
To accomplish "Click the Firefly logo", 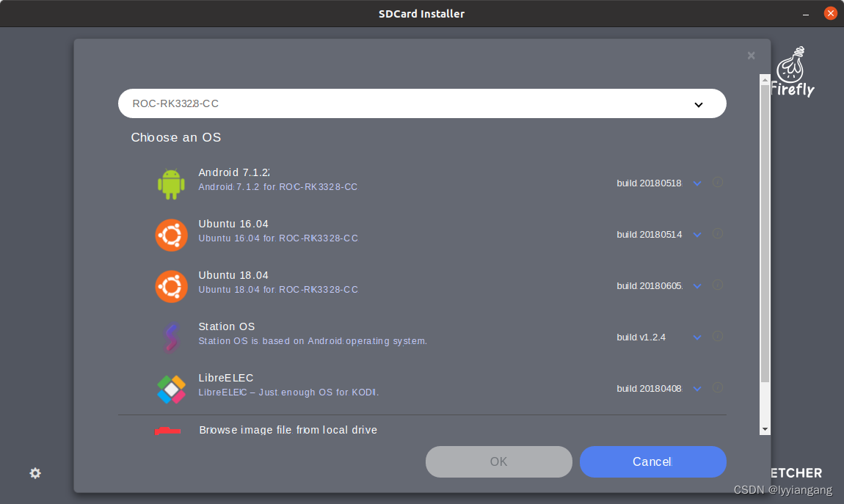I will click(793, 72).
